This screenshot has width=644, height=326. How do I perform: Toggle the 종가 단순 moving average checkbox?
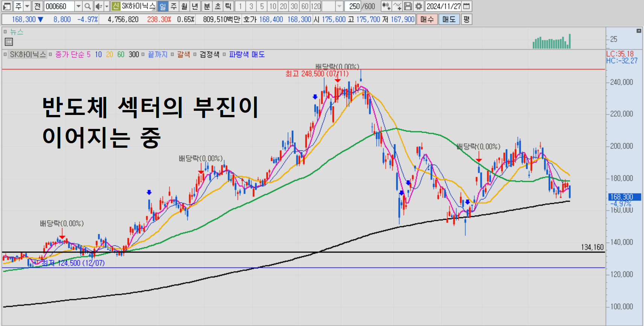coord(50,54)
